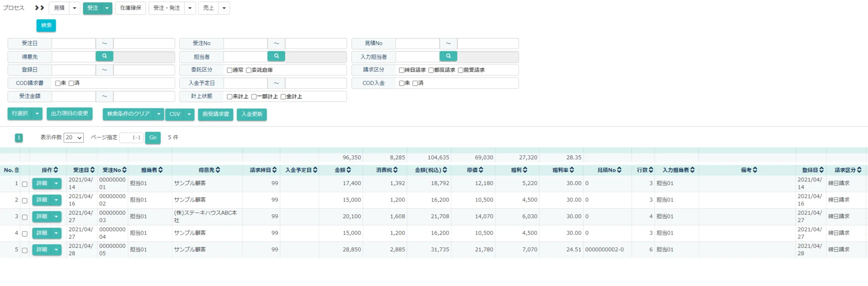868x286 pixels.
Task: Check the 未計上 checkbox
Action: tap(230, 97)
